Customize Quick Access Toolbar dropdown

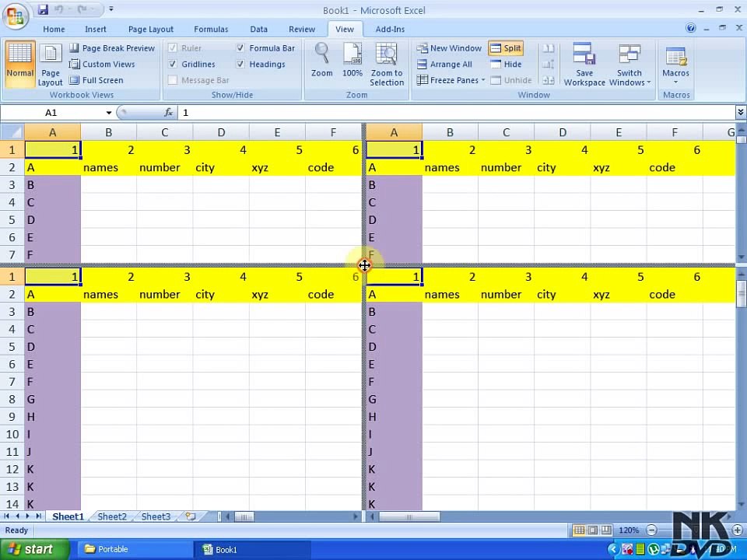[111, 9]
